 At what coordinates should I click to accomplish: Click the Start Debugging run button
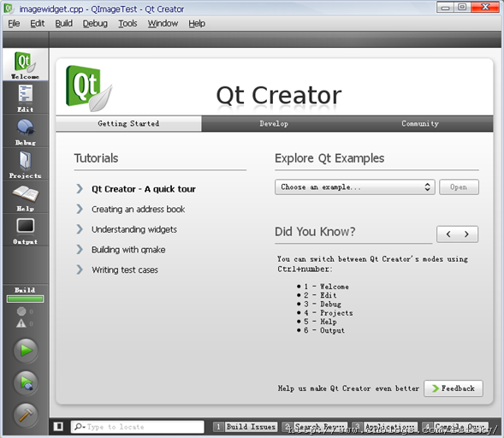pos(26,382)
